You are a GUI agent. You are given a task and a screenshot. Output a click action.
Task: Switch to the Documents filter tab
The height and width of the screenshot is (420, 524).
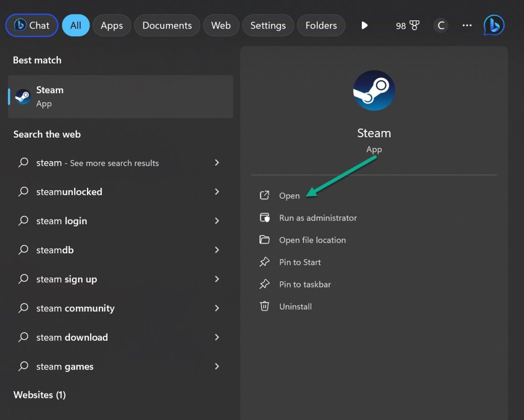(167, 25)
